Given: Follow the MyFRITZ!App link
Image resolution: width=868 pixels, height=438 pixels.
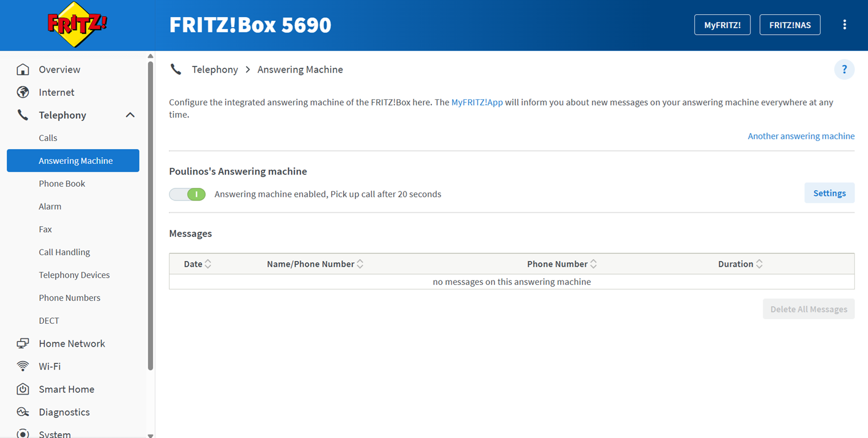Looking at the screenshot, I should [x=477, y=103].
